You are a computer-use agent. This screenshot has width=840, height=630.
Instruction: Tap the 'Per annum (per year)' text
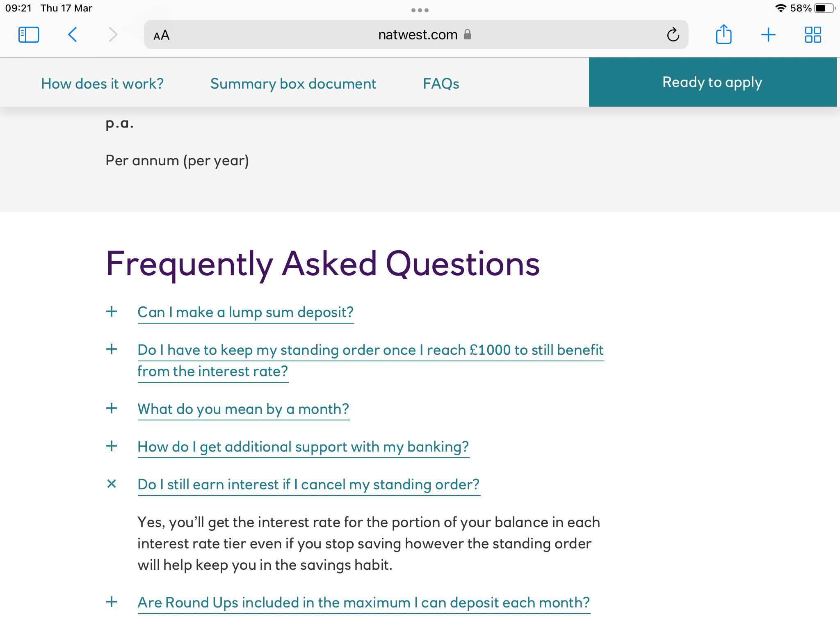tap(177, 161)
